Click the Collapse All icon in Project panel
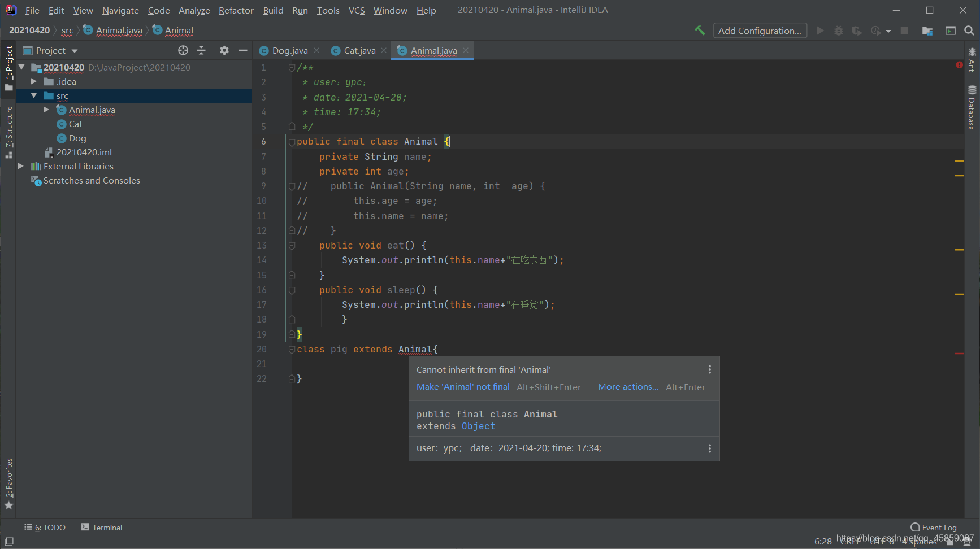The image size is (980, 549). [201, 50]
